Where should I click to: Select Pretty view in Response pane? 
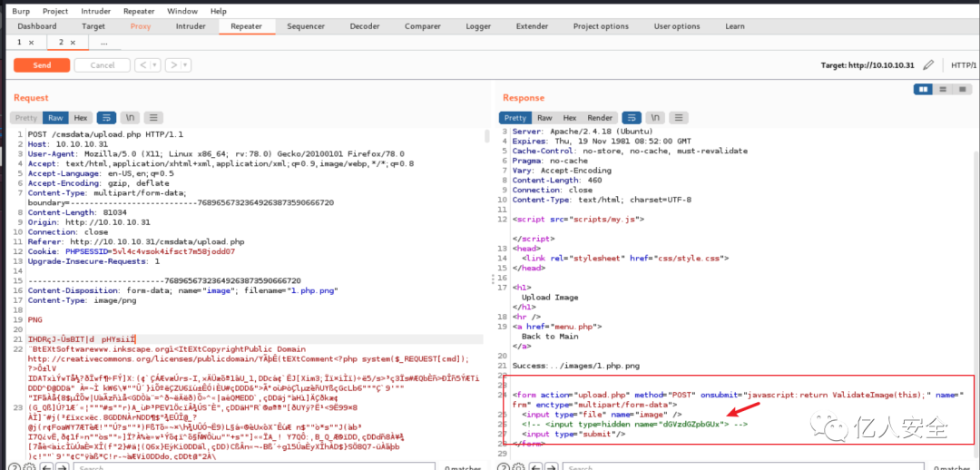[515, 118]
